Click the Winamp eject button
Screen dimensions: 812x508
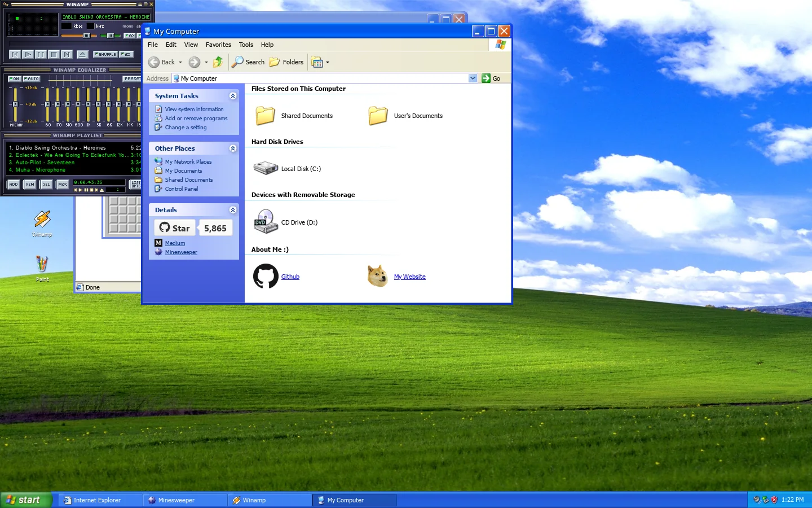[82, 54]
